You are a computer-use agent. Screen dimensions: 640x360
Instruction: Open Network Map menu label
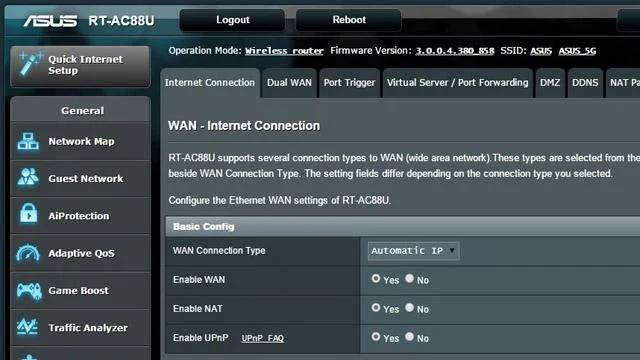(81, 142)
